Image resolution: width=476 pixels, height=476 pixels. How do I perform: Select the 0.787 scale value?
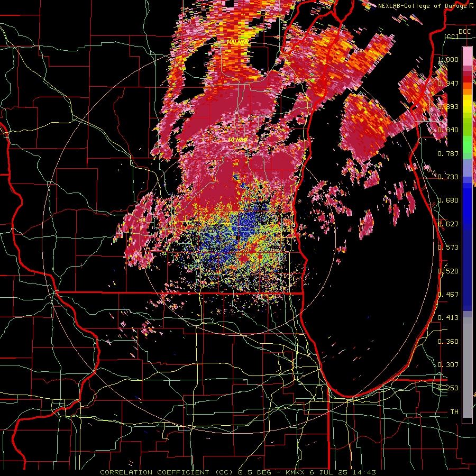pos(448,153)
